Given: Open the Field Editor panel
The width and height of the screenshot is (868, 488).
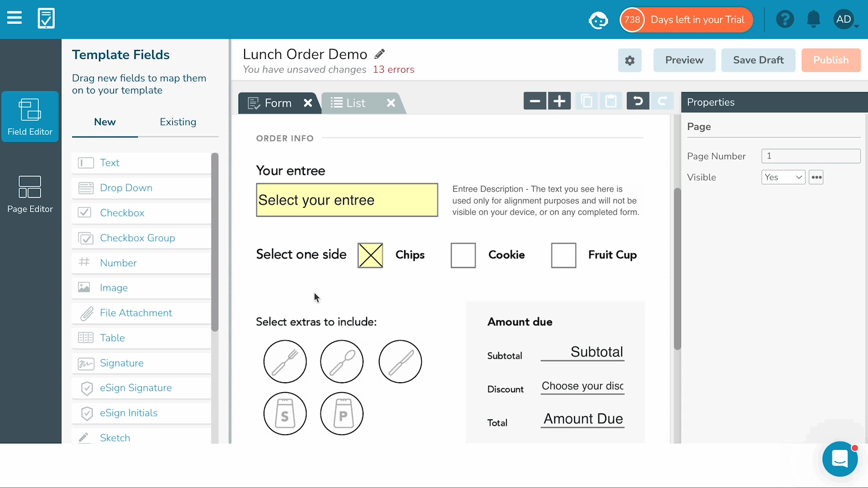Looking at the screenshot, I should click(30, 117).
